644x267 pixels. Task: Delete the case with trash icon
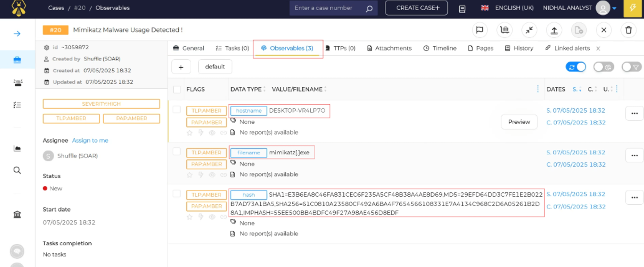click(628, 30)
